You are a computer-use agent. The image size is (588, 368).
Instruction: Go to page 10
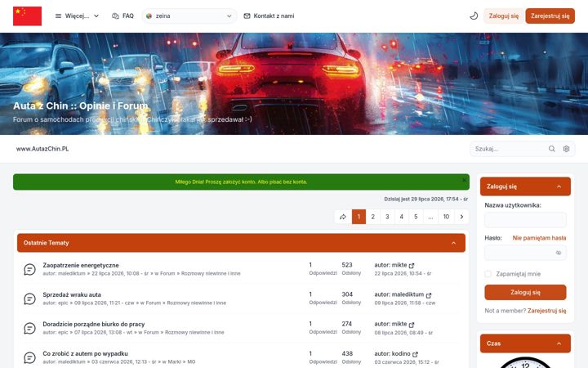[446, 217]
